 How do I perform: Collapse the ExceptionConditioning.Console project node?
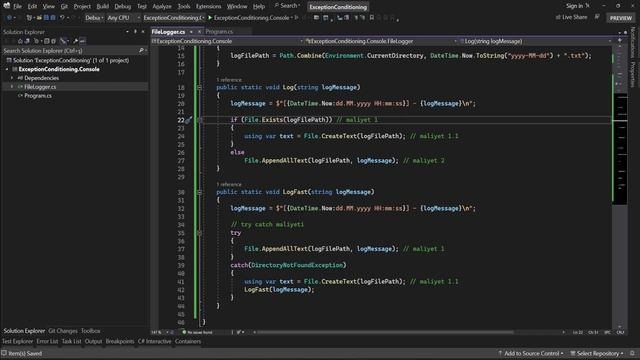[x=7, y=69]
